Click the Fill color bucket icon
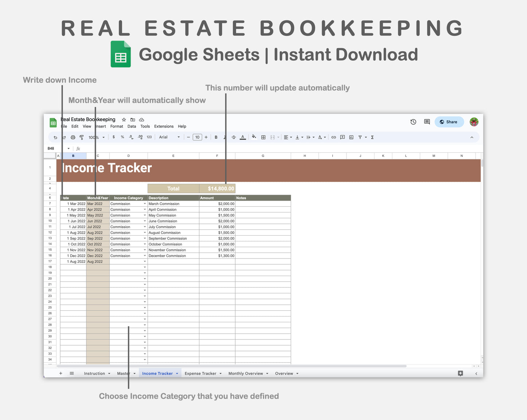 254,137
